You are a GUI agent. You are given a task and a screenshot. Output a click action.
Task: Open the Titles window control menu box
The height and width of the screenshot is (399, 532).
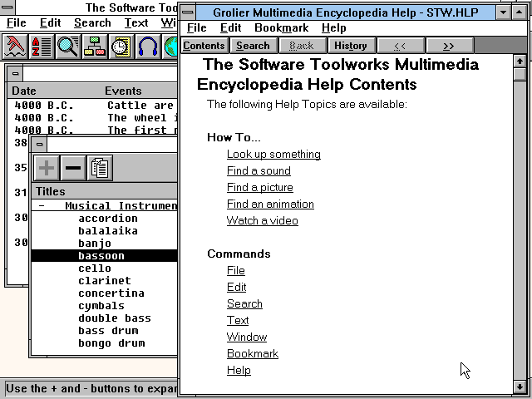(39, 144)
